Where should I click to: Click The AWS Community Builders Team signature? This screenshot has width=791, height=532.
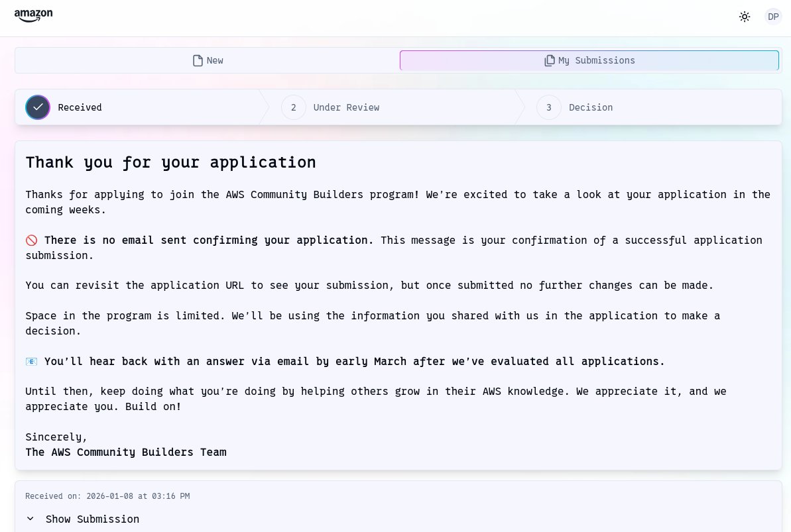[126, 452]
